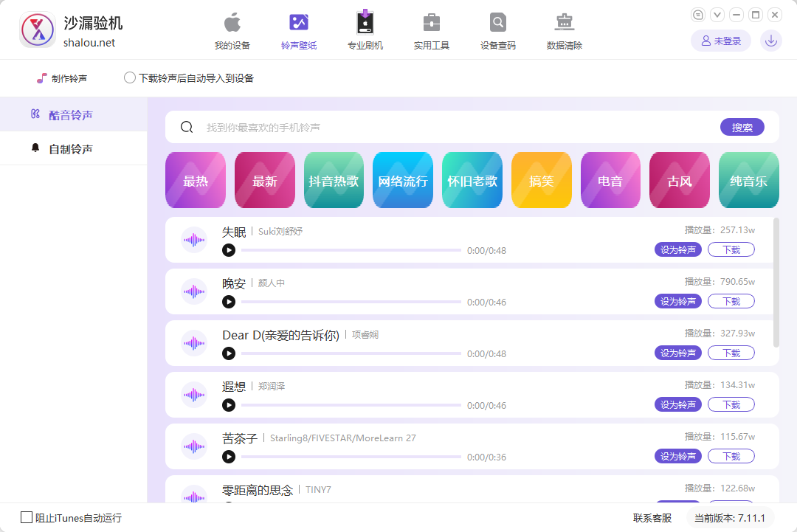Click the song title 零距离的思念
Image resolution: width=797 pixels, height=532 pixels.
click(x=258, y=490)
